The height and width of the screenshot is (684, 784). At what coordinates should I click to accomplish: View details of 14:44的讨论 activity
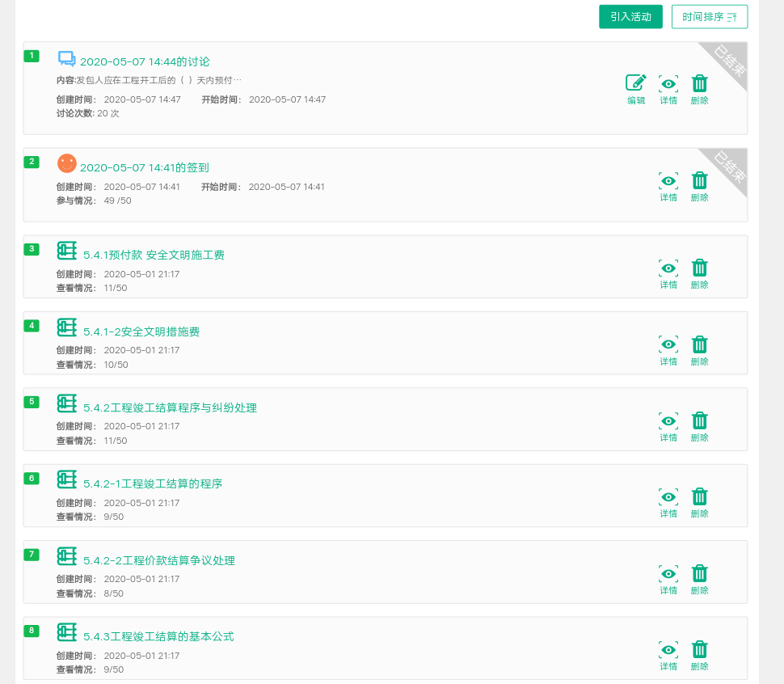pyautogui.click(x=668, y=90)
